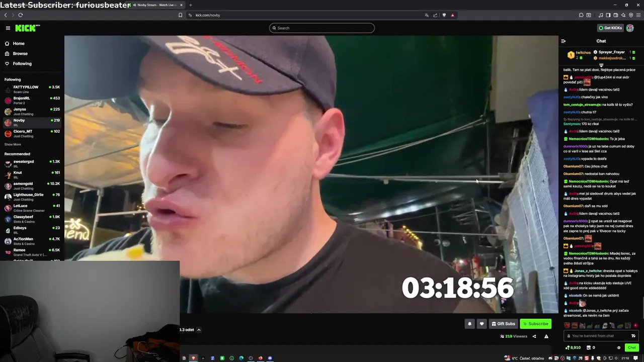This screenshot has width=644, height=362.
Task: Expand the chat leaderboard chevron
Action: [x=601, y=65]
